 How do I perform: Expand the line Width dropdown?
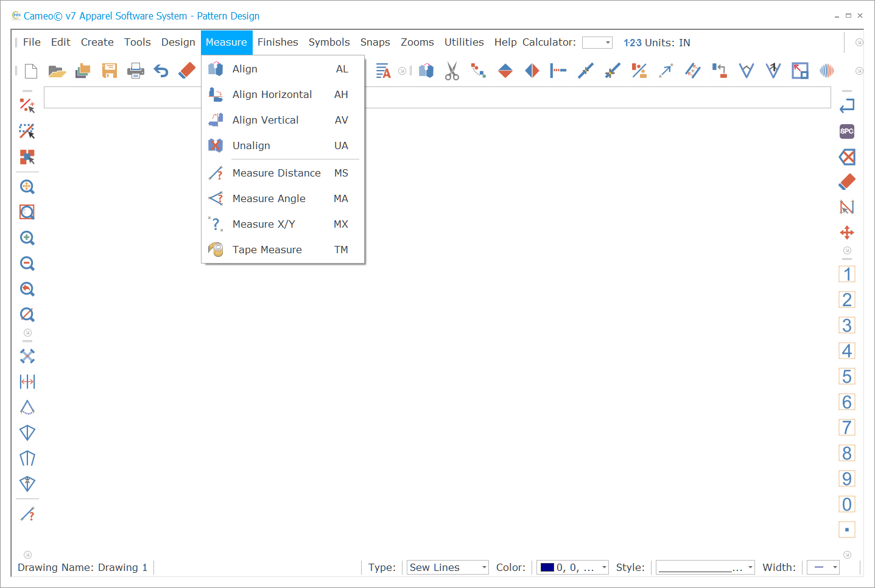pyautogui.click(x=835, y=567)
